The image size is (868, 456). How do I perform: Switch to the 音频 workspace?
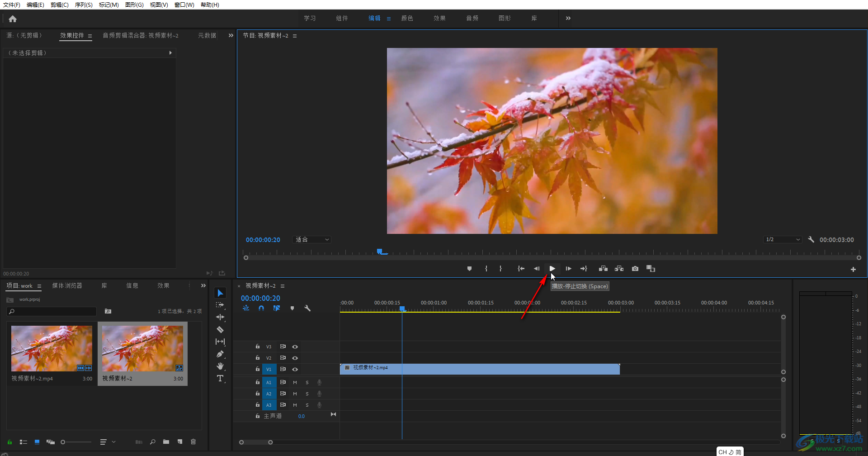pyautogui.click(x=472, y=18)
